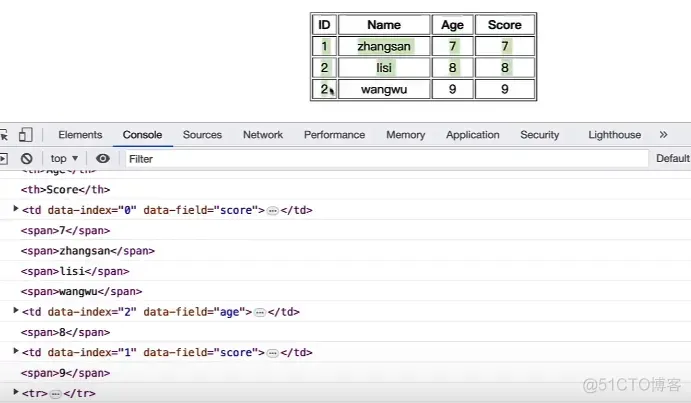Open the Application tab
This screenshot has height=403, width=691.
[473, 135]
